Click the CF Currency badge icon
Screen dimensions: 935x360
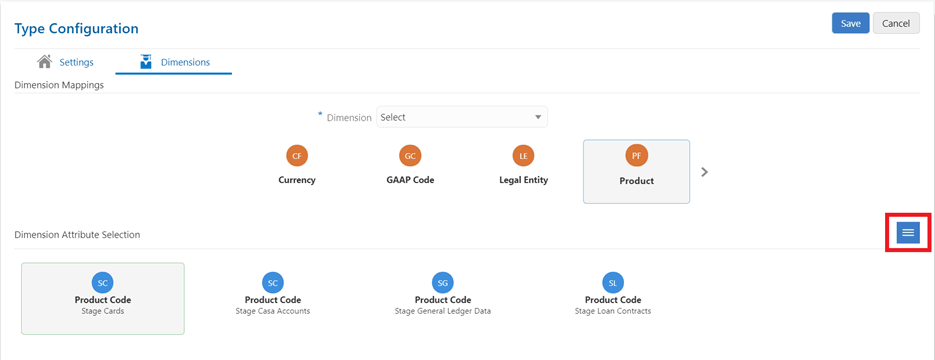(297, 156)
